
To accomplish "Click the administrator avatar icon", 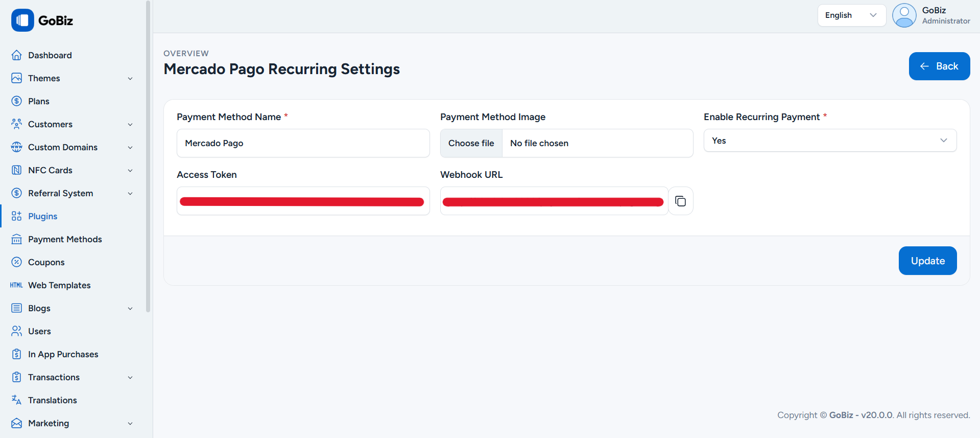I will coord(904,15).
